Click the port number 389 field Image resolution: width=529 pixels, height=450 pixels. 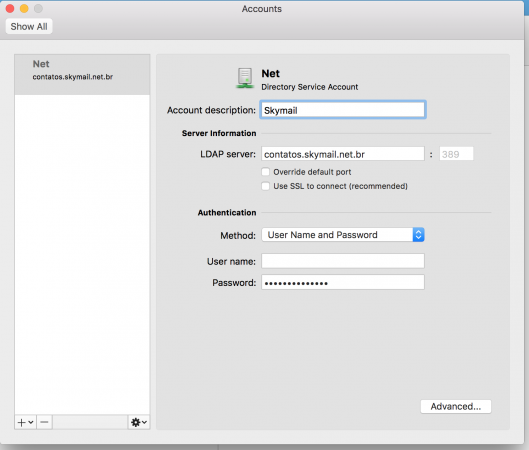tap(456, 154)
